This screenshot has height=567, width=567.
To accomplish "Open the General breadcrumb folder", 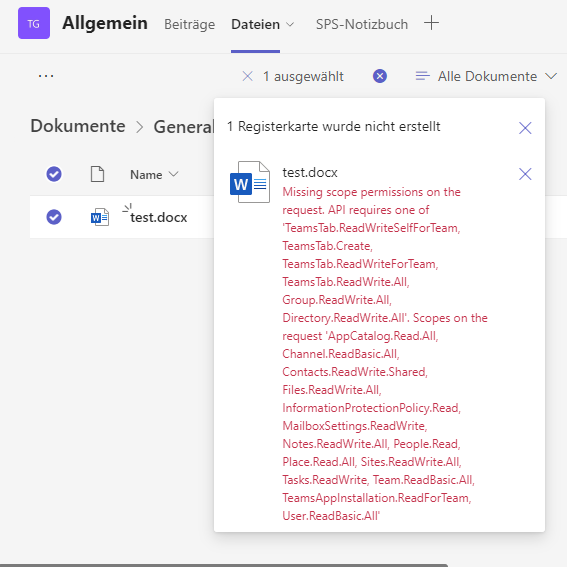I will 184,127.
